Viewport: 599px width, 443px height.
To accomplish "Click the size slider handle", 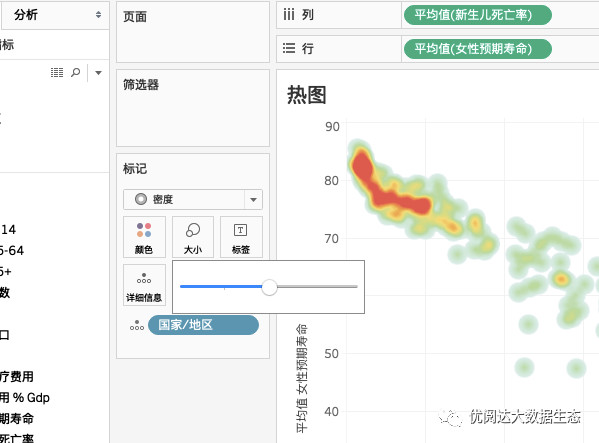I will click(269, 287).
